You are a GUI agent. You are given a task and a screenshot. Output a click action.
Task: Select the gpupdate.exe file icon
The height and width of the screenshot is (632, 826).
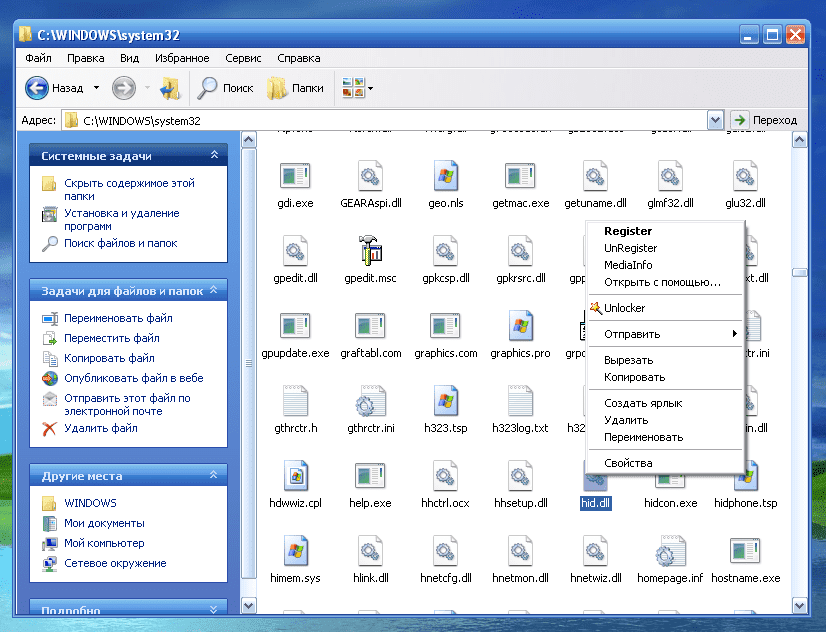point(295,326)
